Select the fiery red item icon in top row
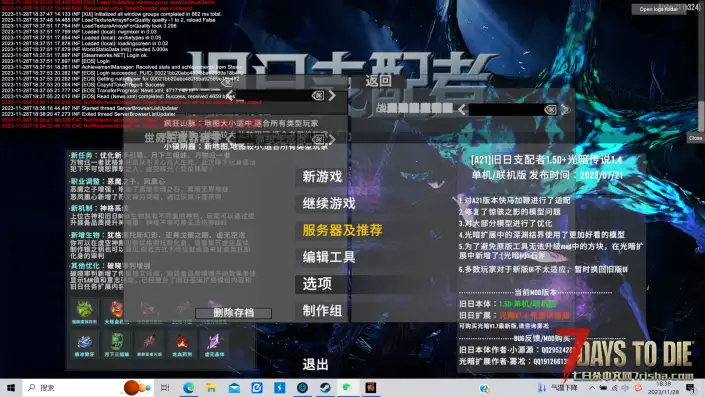This screenshot has width=705, height=397. coord(116,309)
